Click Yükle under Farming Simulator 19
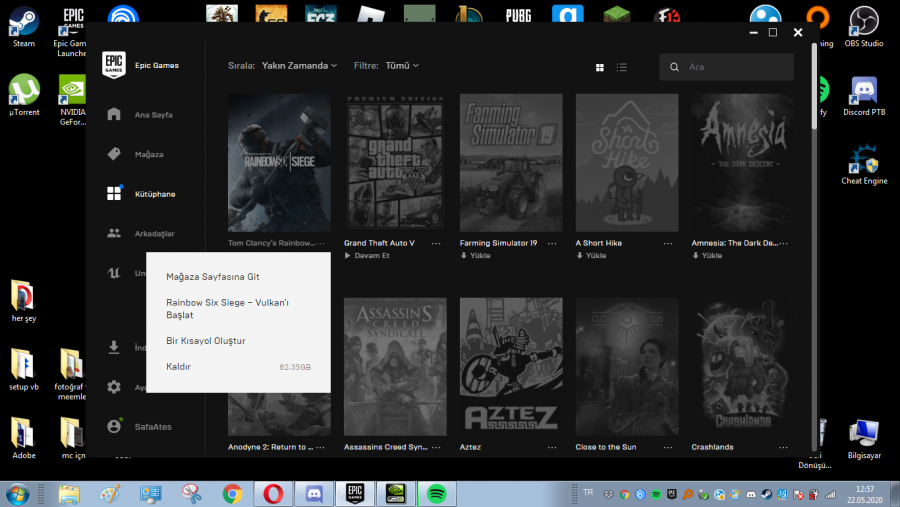 point(475,256)
